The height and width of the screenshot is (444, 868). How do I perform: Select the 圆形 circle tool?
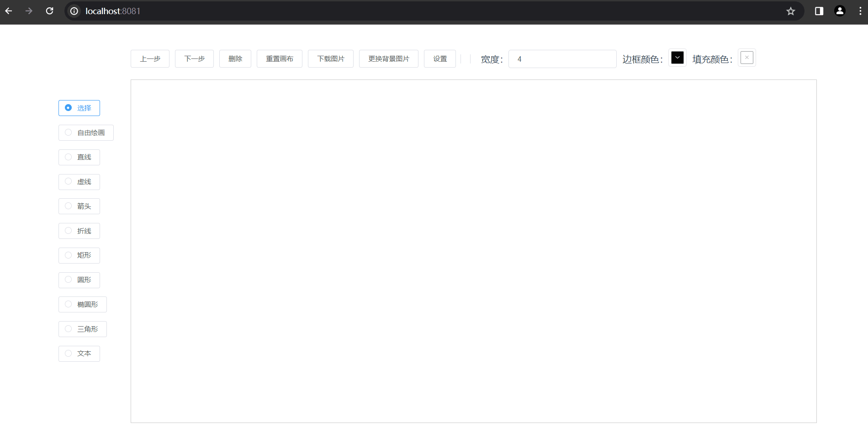coord(79,280)
